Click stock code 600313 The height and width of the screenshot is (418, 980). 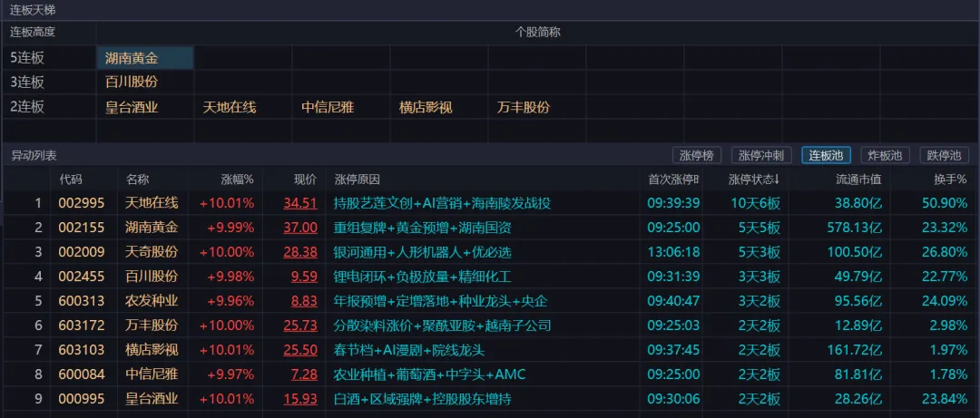(x=82, y=300)
